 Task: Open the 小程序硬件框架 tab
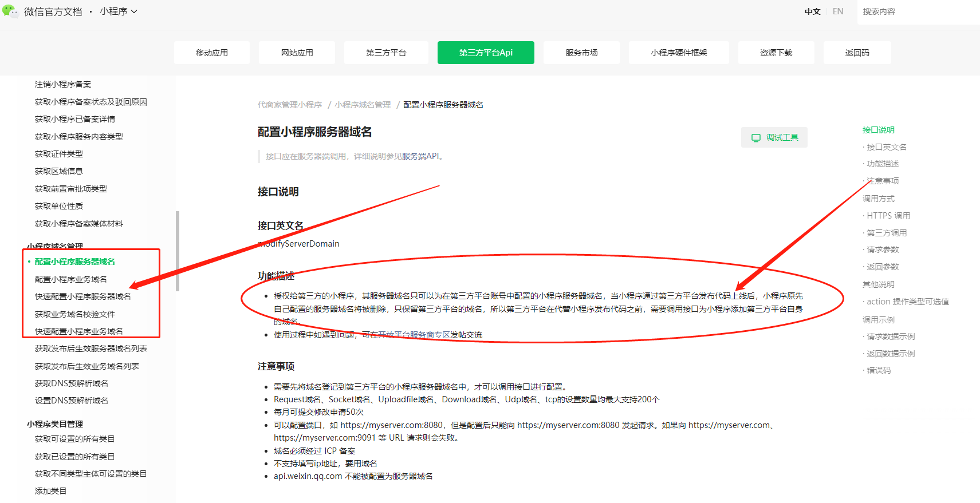(x=679, y=53)
